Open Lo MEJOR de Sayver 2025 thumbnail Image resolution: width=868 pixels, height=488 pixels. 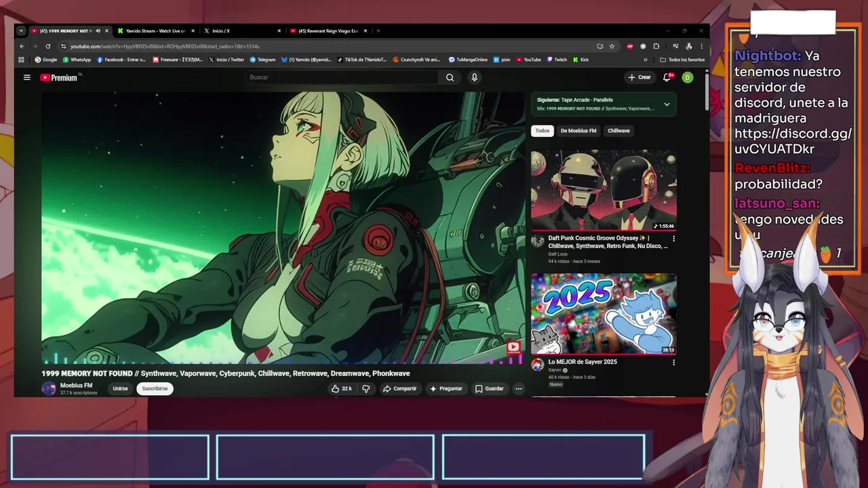tap(604, 314)
